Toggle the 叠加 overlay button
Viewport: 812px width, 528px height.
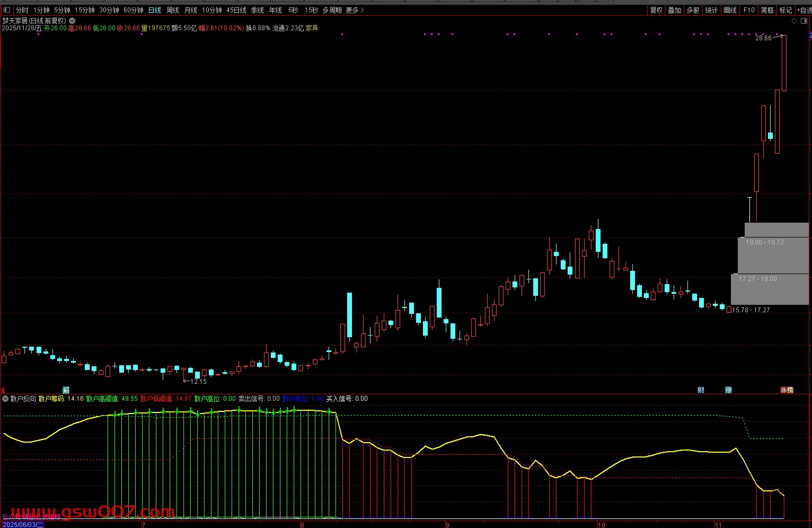674,10
